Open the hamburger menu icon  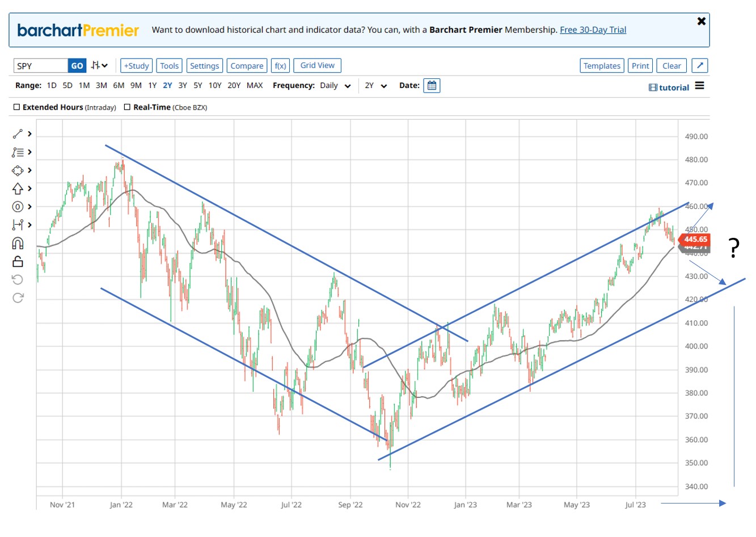pyautogui.click(x=700, y=86)
